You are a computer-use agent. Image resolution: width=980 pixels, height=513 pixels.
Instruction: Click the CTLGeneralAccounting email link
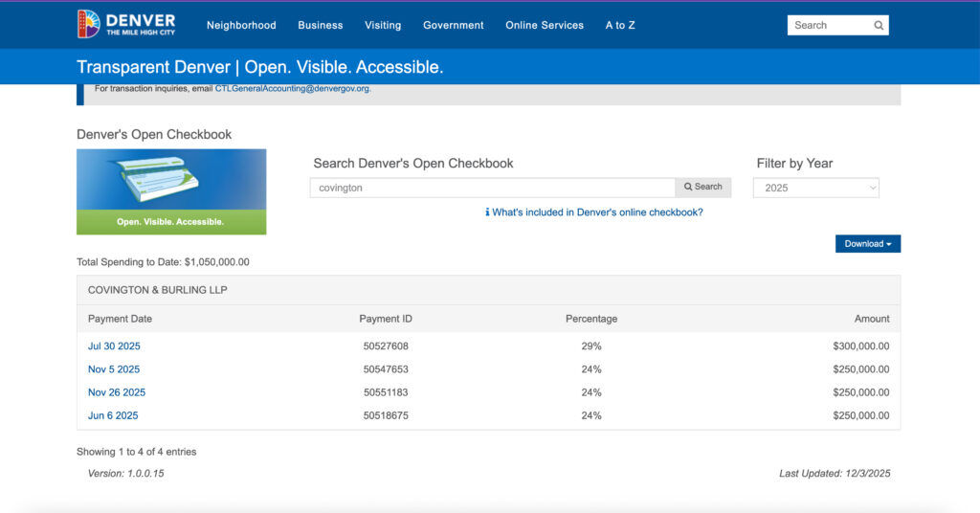(292, 89)
